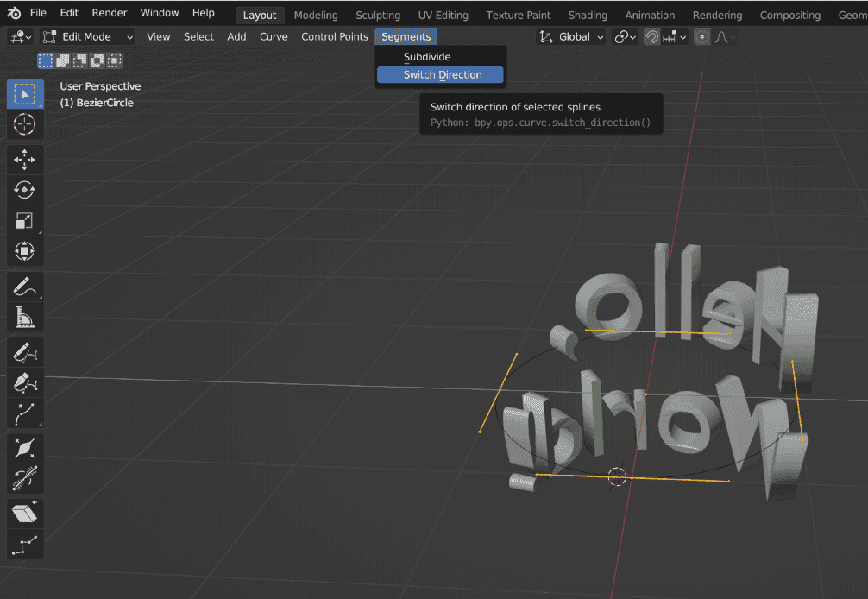Click the "User Perspective" viewport label

[x=100, y=86]
